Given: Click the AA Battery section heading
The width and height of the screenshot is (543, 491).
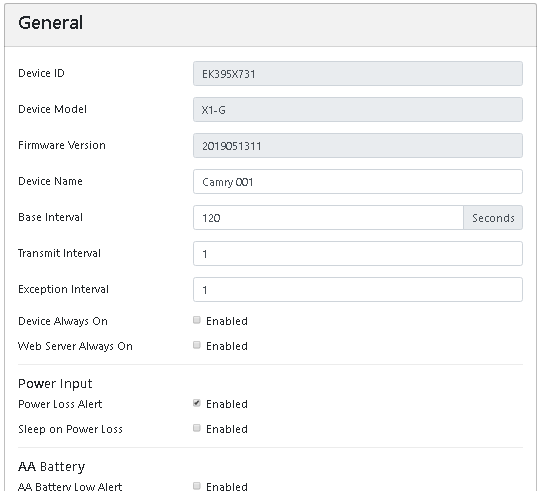Looking at the screenshot, I should point(51,467).
